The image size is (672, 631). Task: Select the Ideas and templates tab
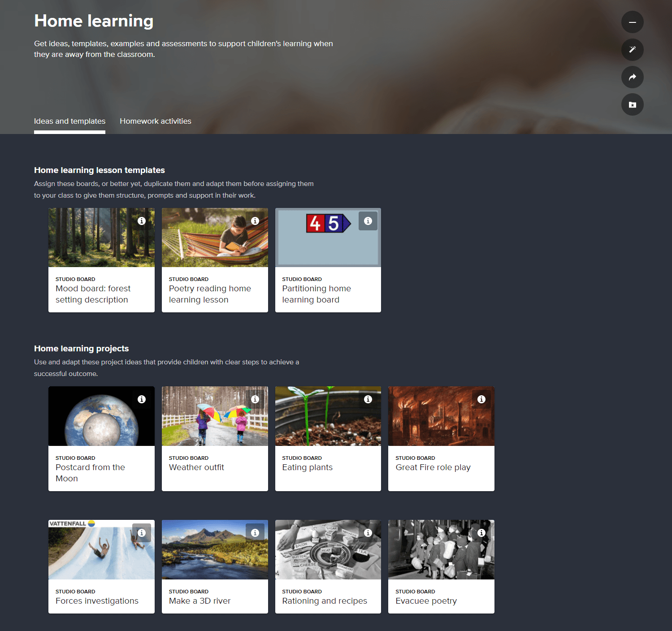click(x=69, y=121)
